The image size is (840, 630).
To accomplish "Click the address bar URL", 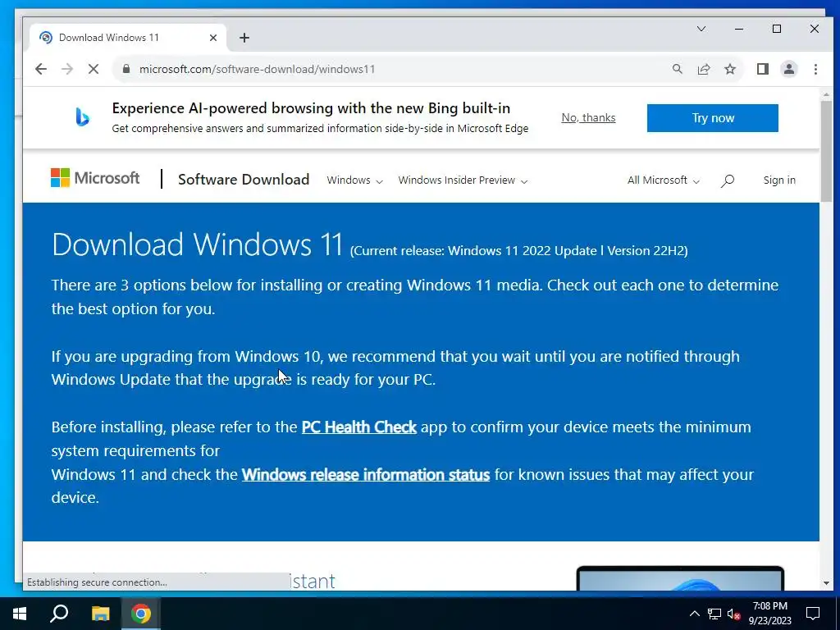I will pyautogui.click(x=257, y=69).
